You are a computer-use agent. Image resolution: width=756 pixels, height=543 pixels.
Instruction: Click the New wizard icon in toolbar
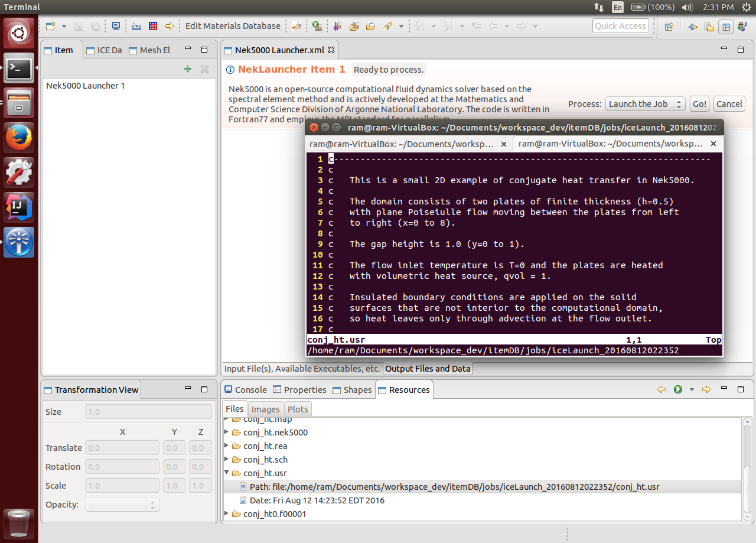tap(51, 26)
